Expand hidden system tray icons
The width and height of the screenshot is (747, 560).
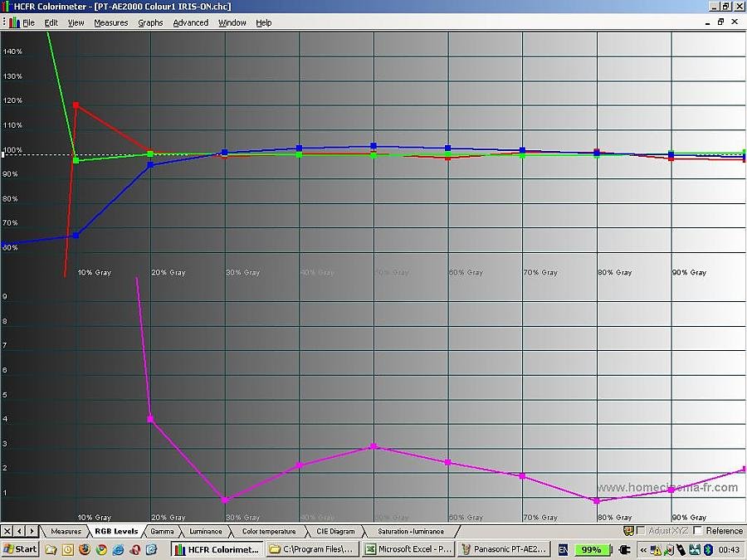click(643, 549)
